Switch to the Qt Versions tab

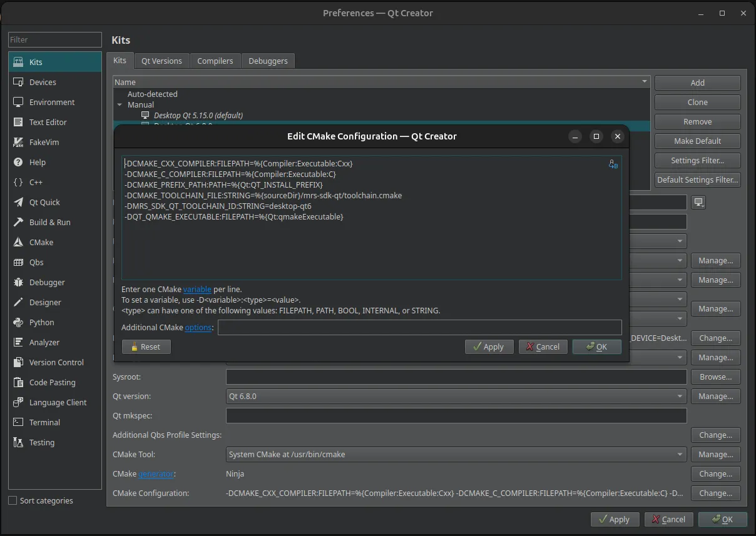[161, 61]
